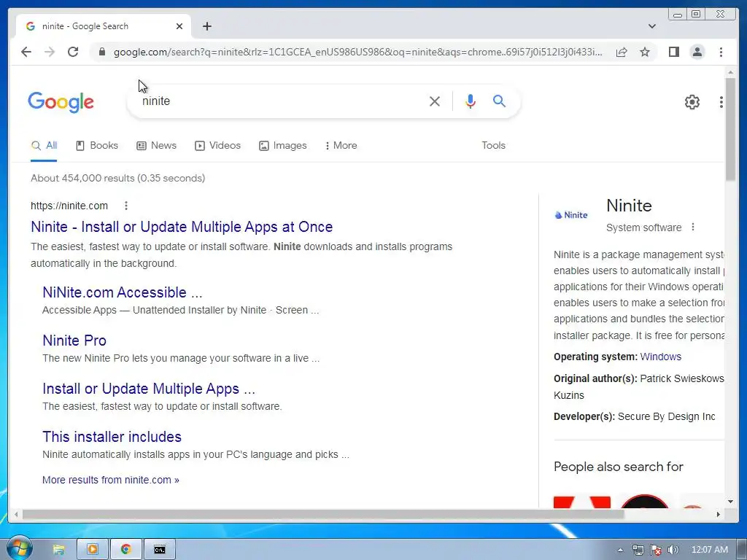This screenshot has width=747, height=560.
Task: Open the NiNite.com Accessible link
Action: [123, 292]
